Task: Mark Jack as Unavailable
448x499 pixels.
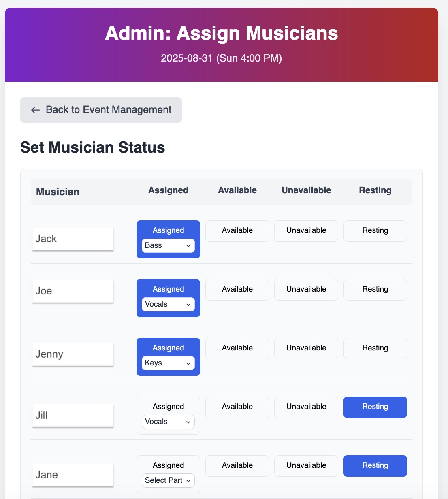Action: point(306,231)
